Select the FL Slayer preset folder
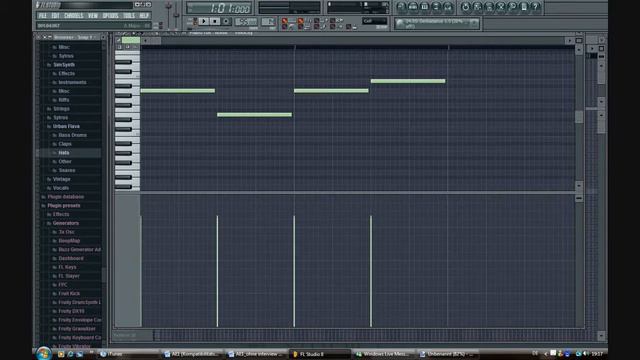The height and width of the screenshot is (360, 640). coord(69,276)
